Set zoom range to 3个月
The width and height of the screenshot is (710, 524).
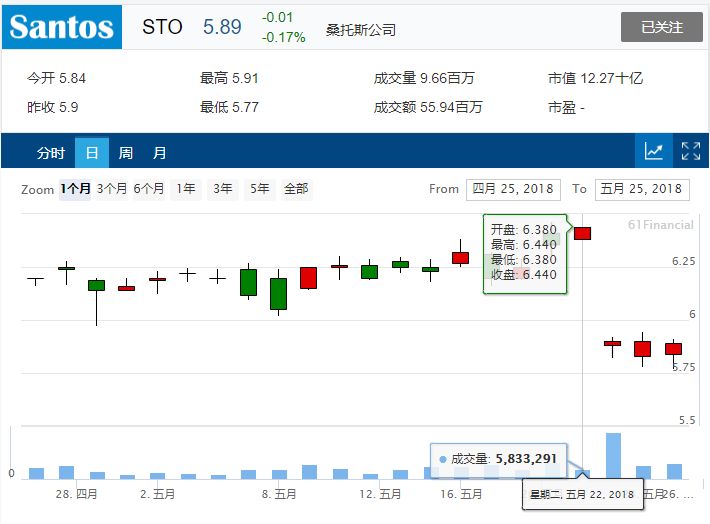[112, 189]
